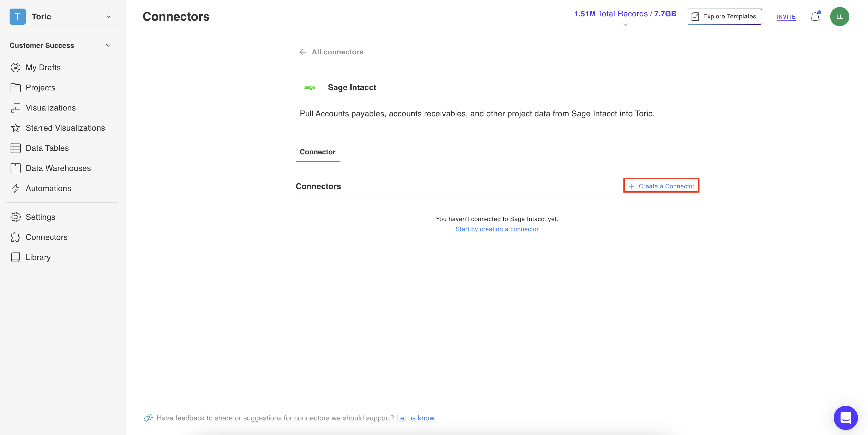
Task: Open the Projects folder icon
Action: (16, 88)
